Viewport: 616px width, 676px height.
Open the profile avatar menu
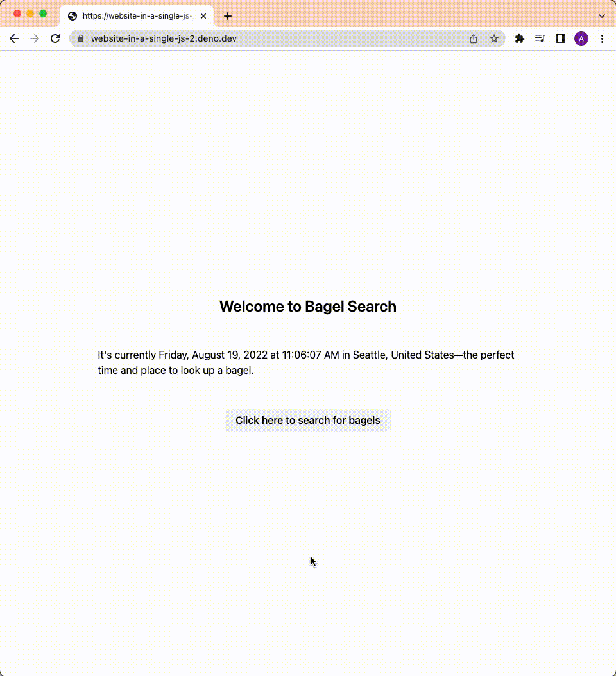tap(581, 38)
